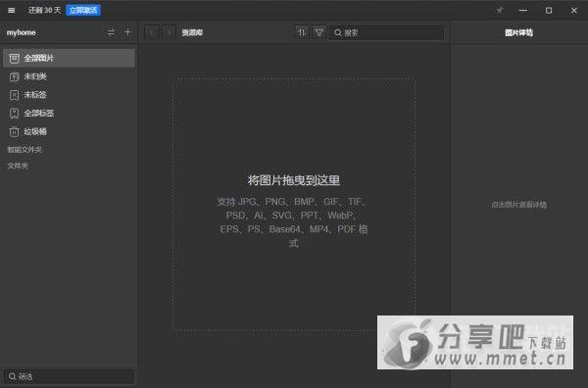Viewport: 588px width, 388px height.
Task: Click the 图片详情 panel header
Action: pyautogui.click(x=518, y=32)
